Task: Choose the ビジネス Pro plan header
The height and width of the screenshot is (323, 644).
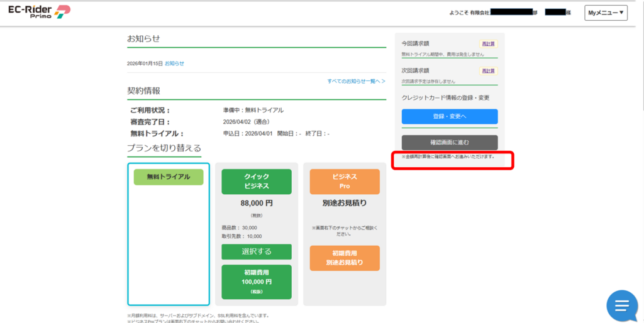Action: tap(344, 182)
